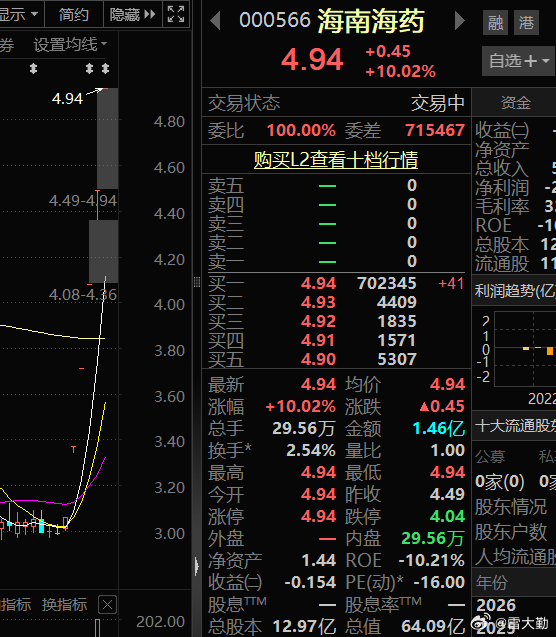Click the fullscreen expand icon
Image resolution: width=556 pixels, height=637 pixels.
pyautogui.click(x=176, y=14)
